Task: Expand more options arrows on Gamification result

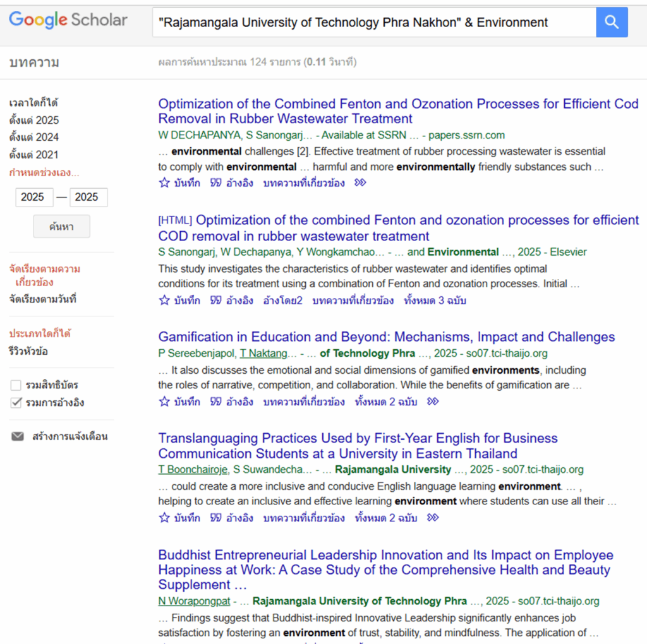Action: point(433,402)
